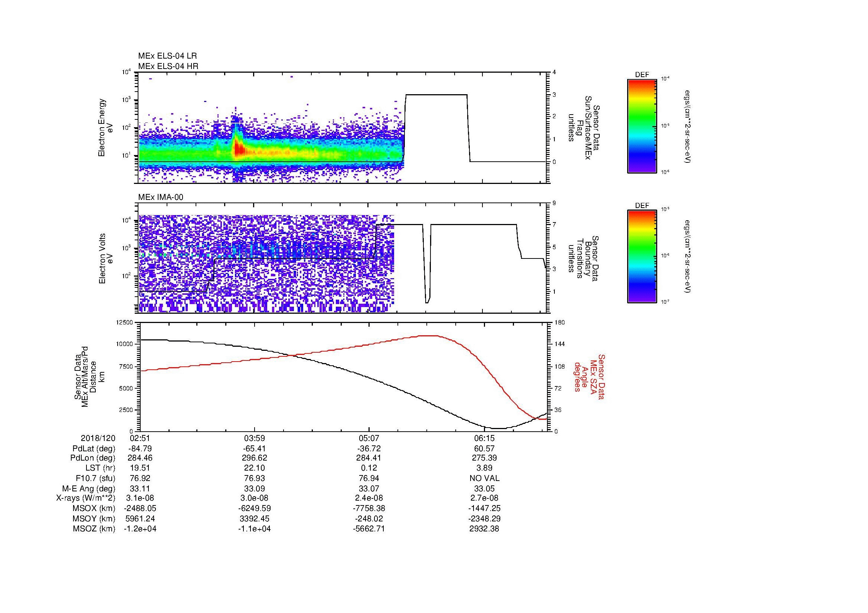
Task: Click the '180' SZA axis tick label
Action: [559, 323]
